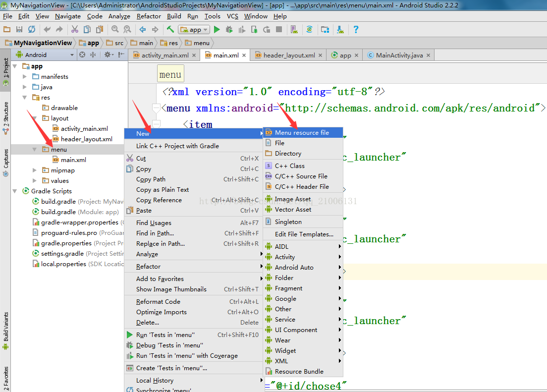Switch to the MainActivity.java tab
Screen dimensions: 547x392
click(399, 55)
